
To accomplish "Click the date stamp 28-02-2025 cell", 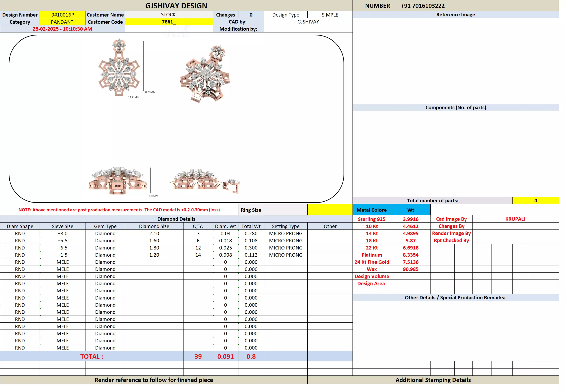I will pos(62,29).
